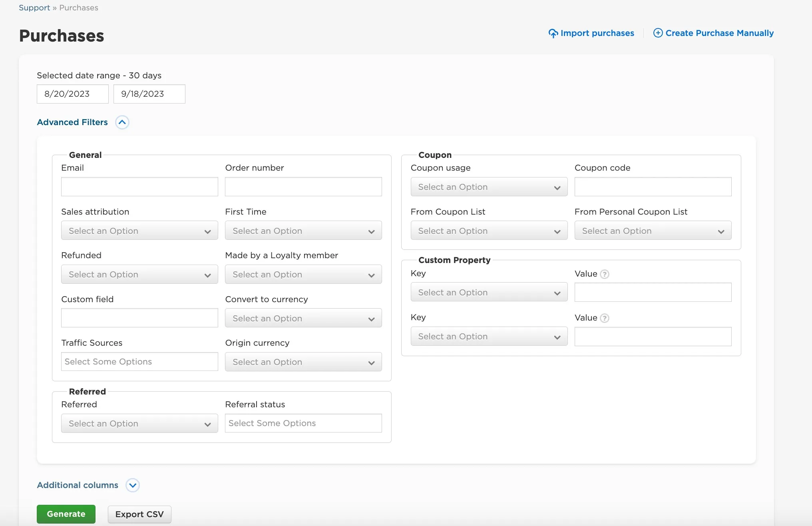Image resolution: width=812 pixels, height=526 pixels.
Task: Click the Advanced Filters link text
Action: 72,122
